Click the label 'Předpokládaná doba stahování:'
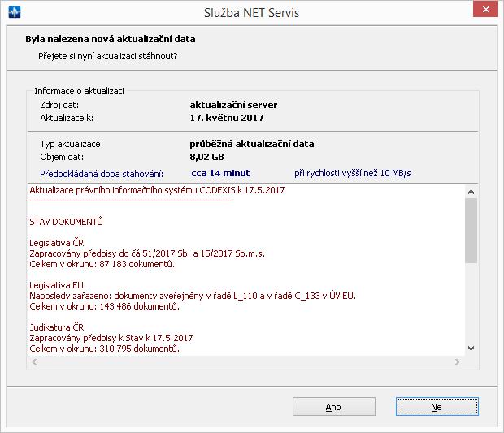This screenshot has height=433, width=504. coord(102,174)
